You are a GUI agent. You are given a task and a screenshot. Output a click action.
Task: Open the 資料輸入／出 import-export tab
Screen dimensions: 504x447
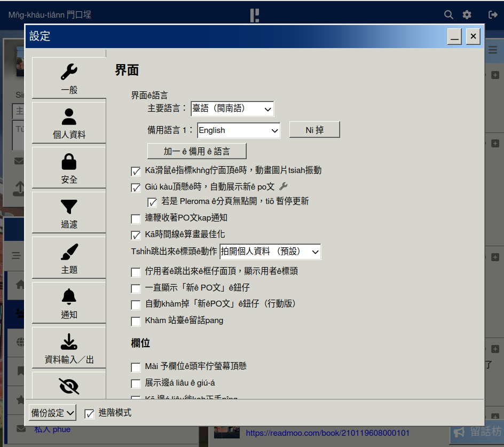point(69,348)
